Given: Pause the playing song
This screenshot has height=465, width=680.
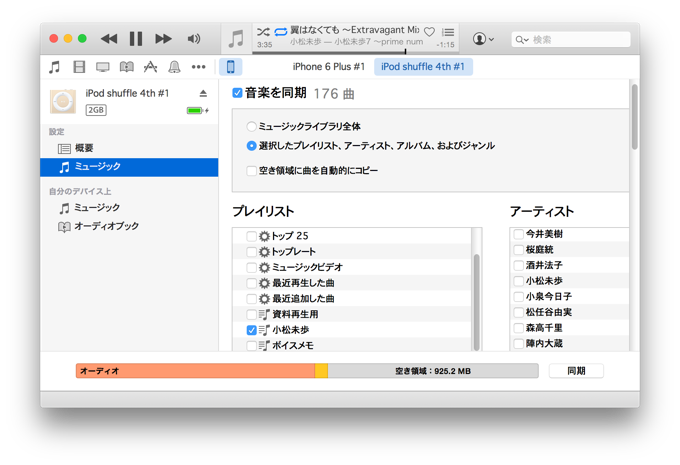Looking at the screenshot, I should (x=136, y=39).
